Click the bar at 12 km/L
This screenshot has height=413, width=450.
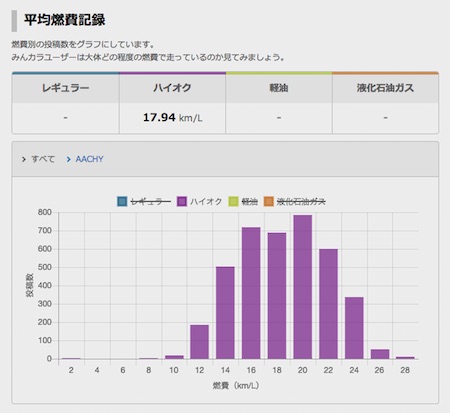[x=199, y=342]
